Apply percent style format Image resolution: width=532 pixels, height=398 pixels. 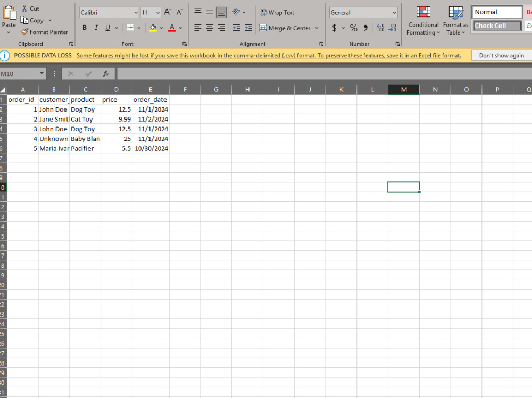(x=354, y=28)
